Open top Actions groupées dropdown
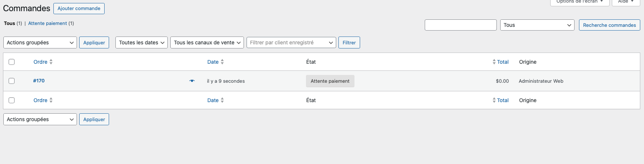The height and width of the screenshot is (164, 644). click(40, 42)
